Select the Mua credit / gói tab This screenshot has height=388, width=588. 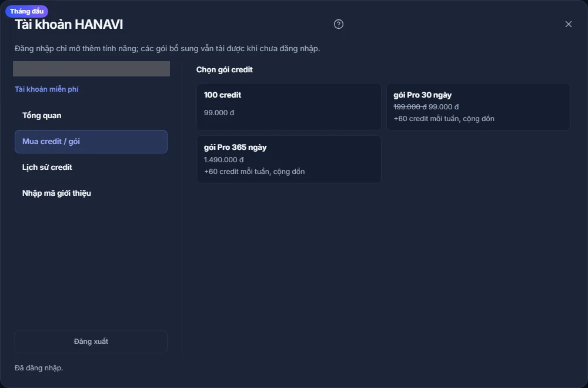[91, 141]
